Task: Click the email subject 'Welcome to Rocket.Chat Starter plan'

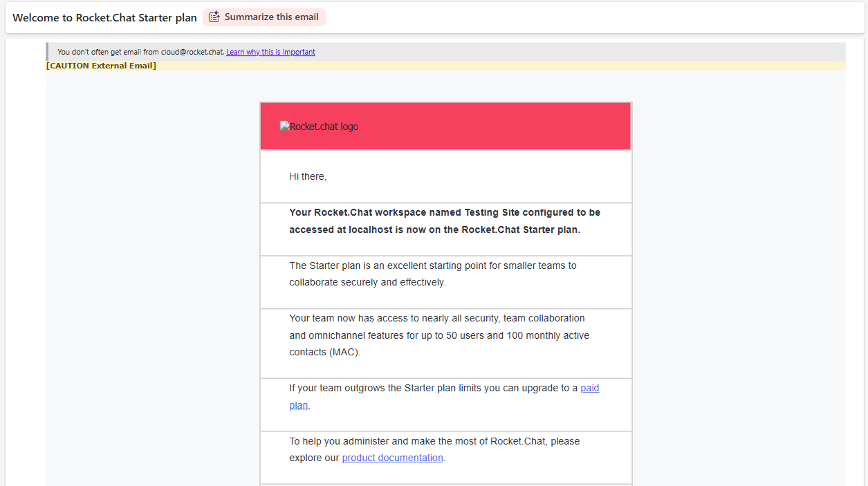Action: (104, 17)
